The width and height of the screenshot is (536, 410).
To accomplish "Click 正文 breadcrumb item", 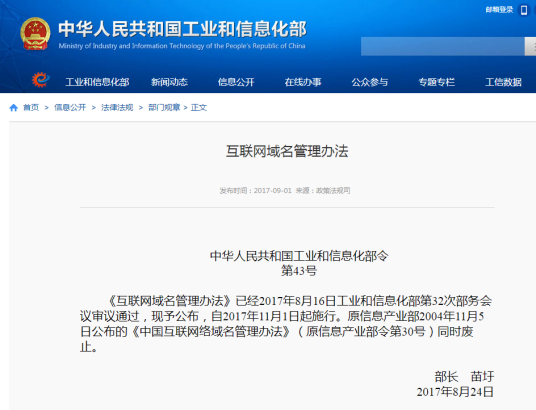I will coord(199,108).
